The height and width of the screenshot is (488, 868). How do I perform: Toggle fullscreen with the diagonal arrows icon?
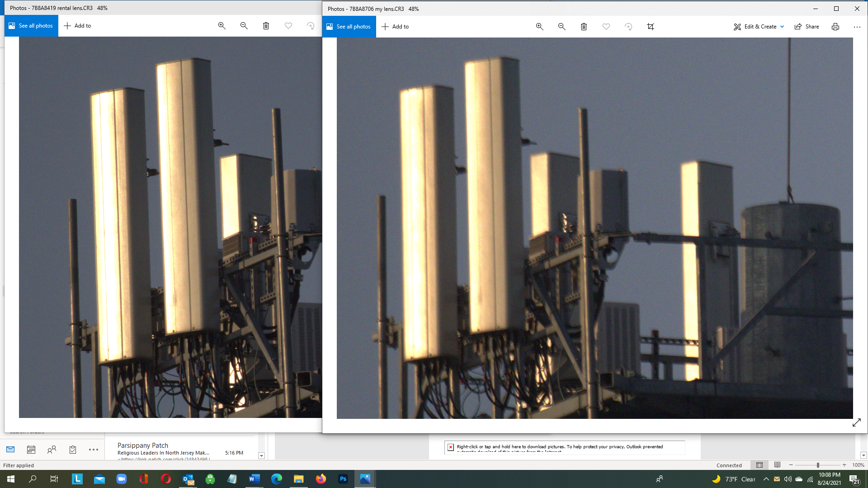coord(856,422)
